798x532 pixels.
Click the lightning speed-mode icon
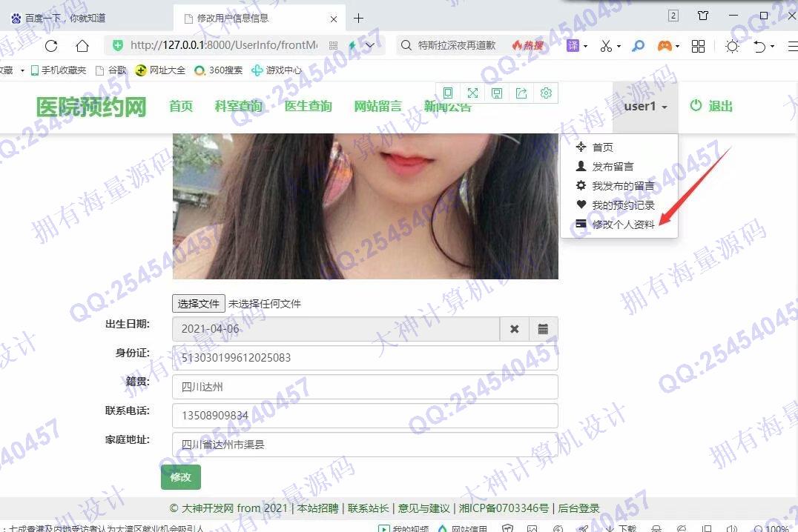click(352, 45)
